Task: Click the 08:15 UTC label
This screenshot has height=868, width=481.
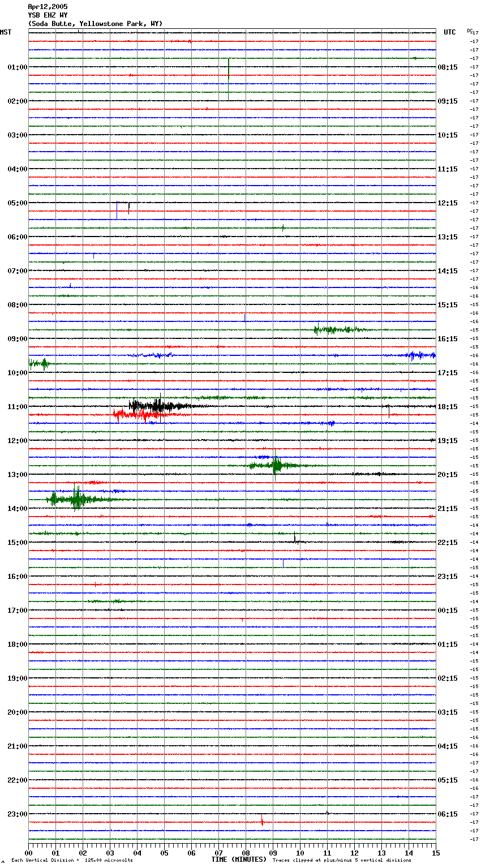Action: pyautogui.click(x=448, y=67)
